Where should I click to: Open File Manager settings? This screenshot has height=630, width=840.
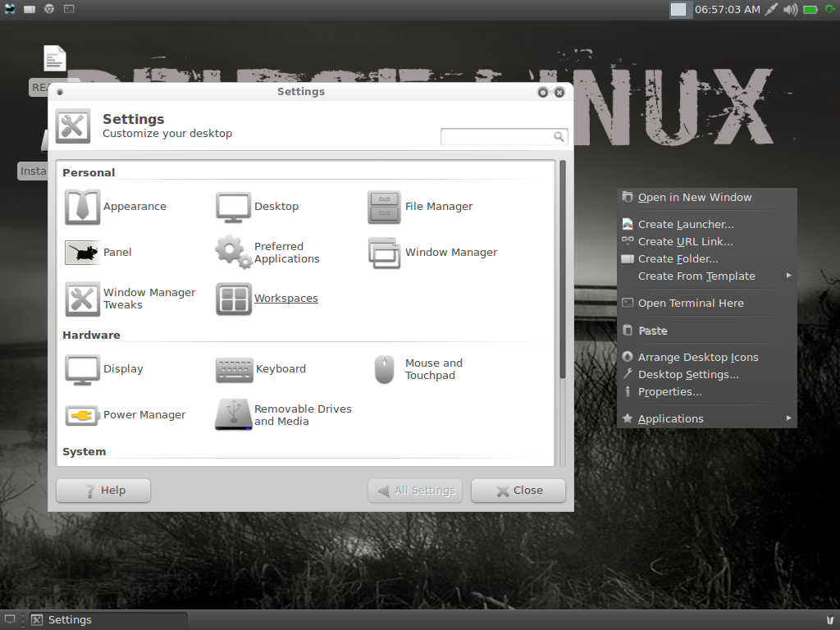pos(384,207)
